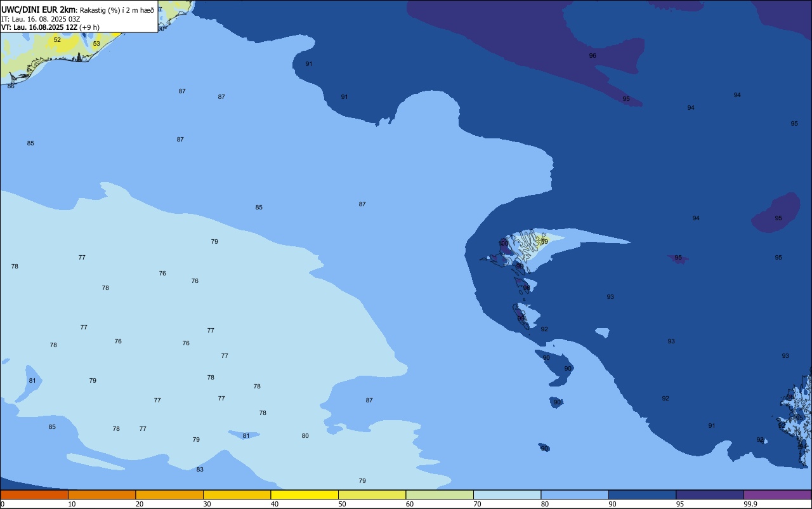Click the 'Rakastig (%) í 2 m hæð' label

pyautogui.click(x=117, y=10)
